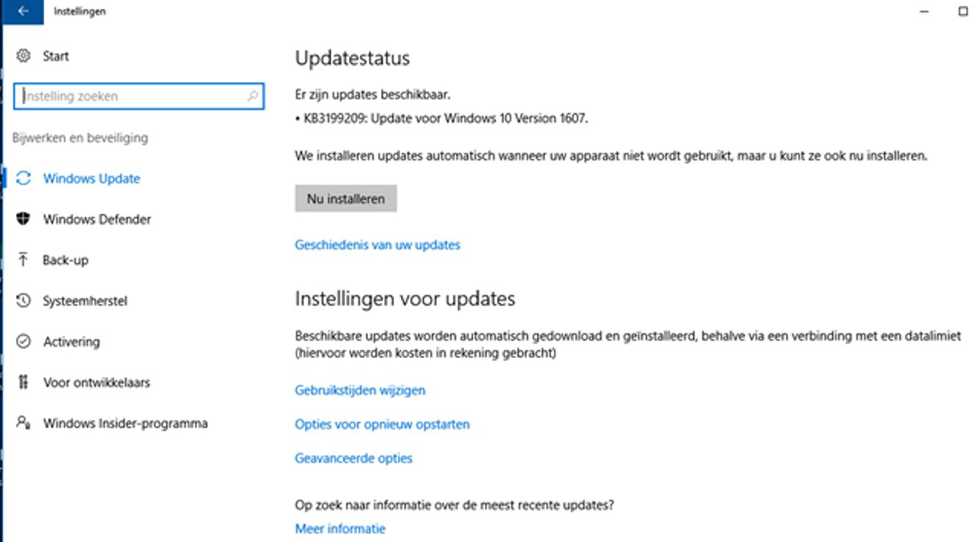980x542 pixels.
Task: Click the 'Meer informatie' link
Action: point(340,529)
